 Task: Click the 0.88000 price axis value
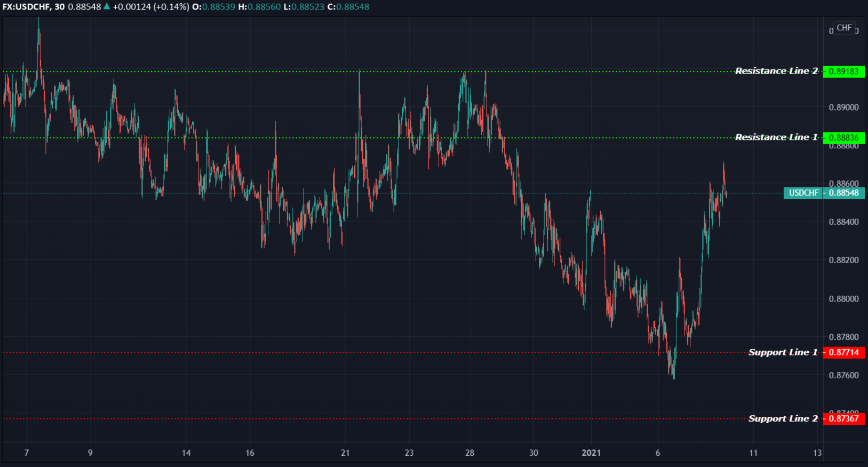coord(843,299)
